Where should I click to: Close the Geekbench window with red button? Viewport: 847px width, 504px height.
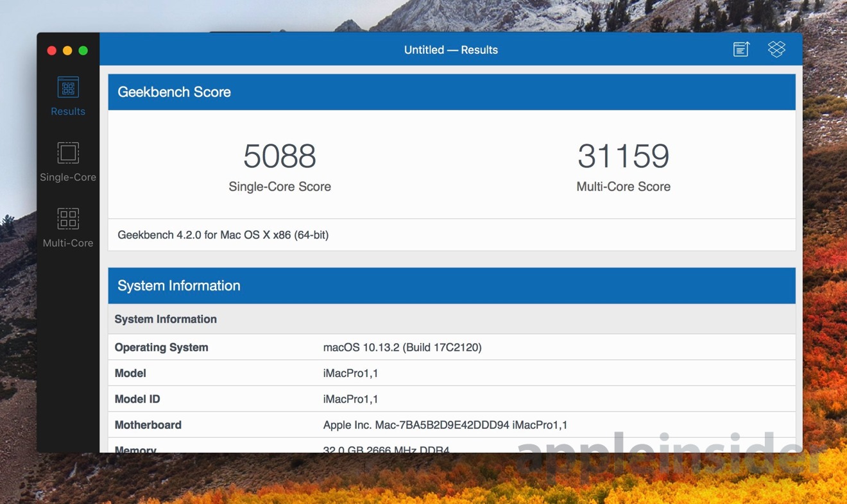coord(52,51)
